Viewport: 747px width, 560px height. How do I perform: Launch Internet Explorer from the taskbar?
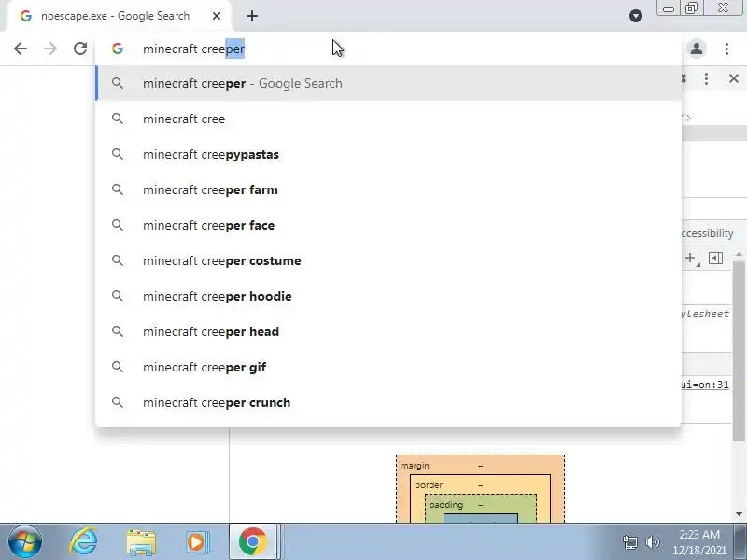coord(83,542)
